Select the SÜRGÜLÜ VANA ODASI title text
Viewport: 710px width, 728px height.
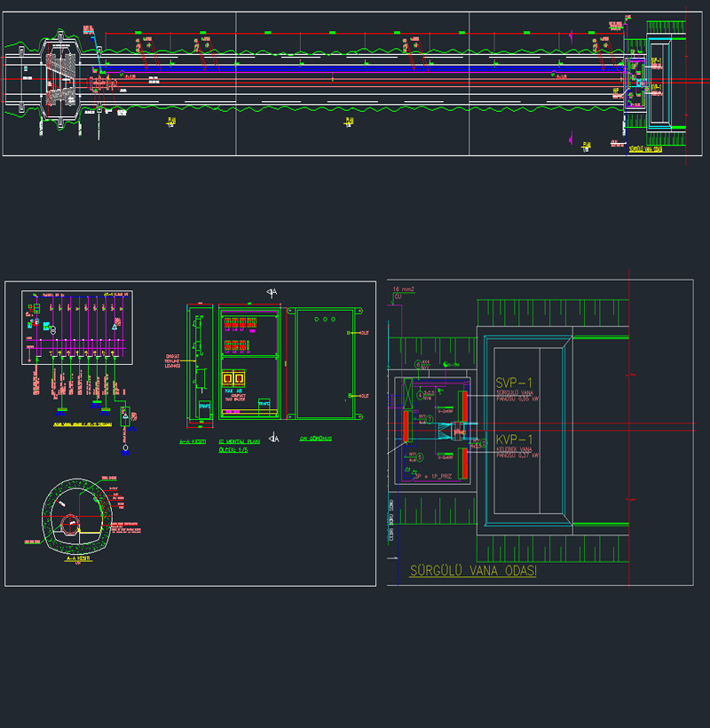(x=472, y=572)
